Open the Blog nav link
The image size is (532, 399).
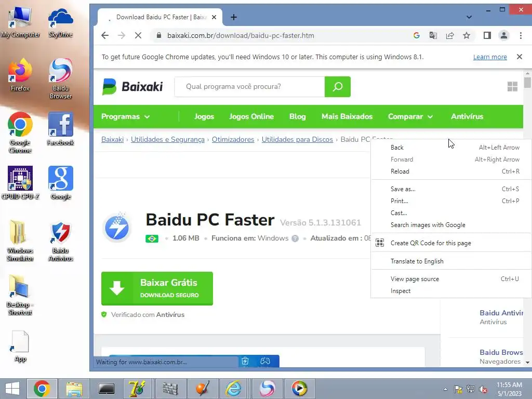pyautogui.click(x=298, y=116)
